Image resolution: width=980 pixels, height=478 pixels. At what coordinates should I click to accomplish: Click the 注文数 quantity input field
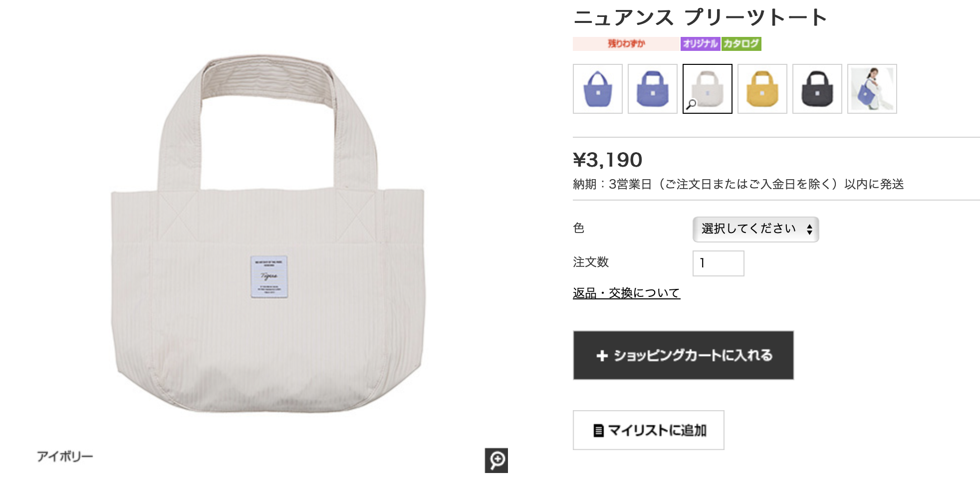[x=718, y=263]
